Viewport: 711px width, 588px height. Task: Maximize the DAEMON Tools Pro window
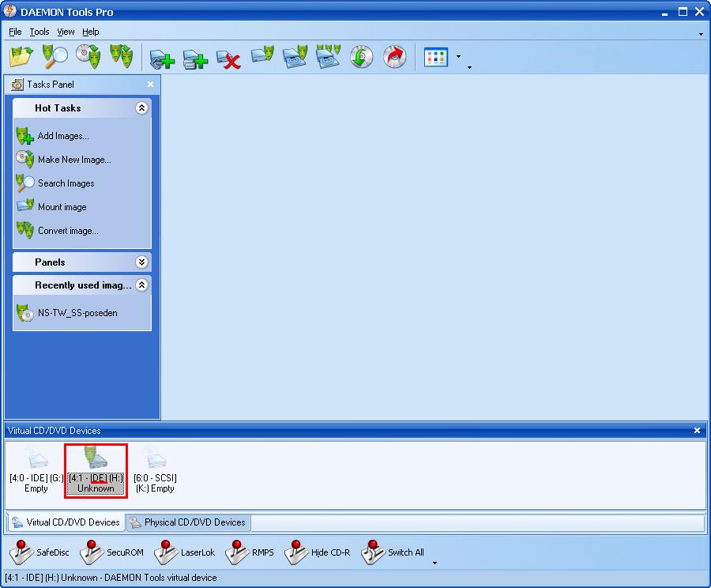click(x=683, y=12)
